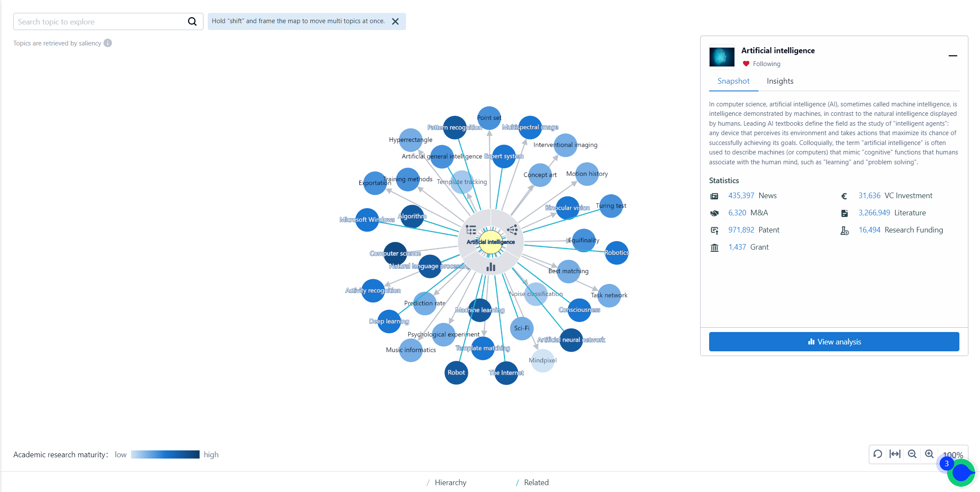
Task: Toggle the Following heart
Action: point(746,63)
